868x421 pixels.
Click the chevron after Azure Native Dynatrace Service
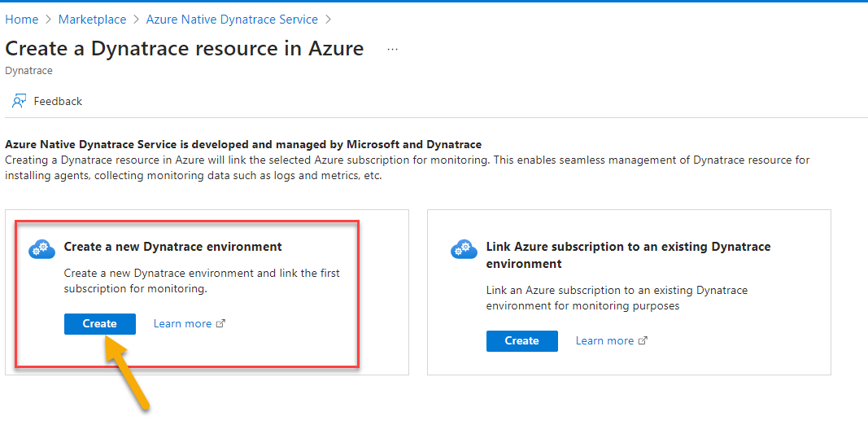tap(328, 19)
